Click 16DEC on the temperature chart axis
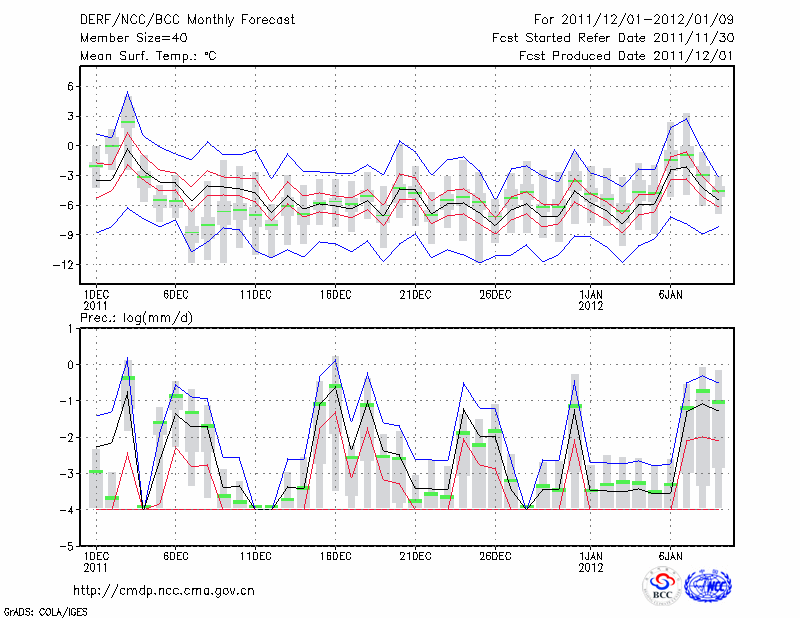 pyautogui.click(x=335, y=295)
